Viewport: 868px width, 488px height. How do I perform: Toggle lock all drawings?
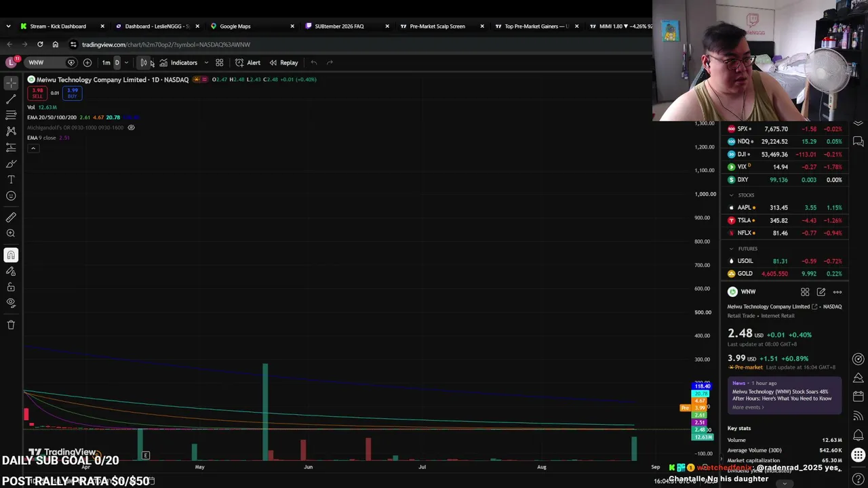click(x=11, y=287)
